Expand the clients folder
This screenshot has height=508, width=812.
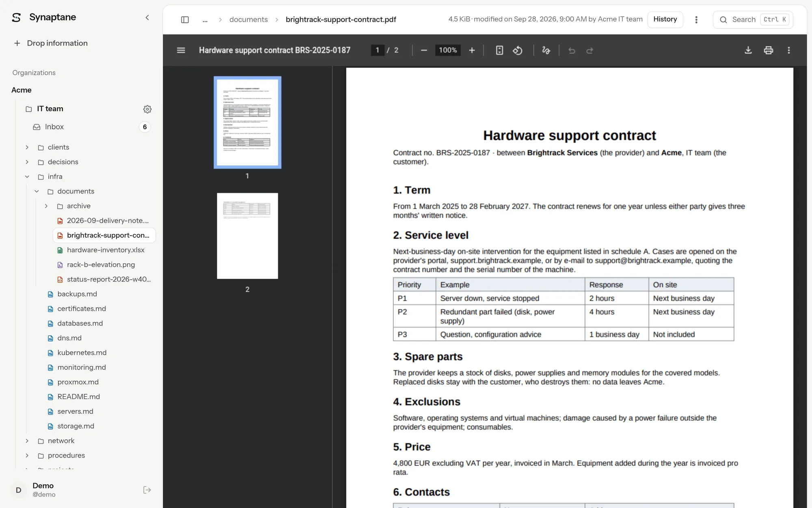click(x=27, y=147)
